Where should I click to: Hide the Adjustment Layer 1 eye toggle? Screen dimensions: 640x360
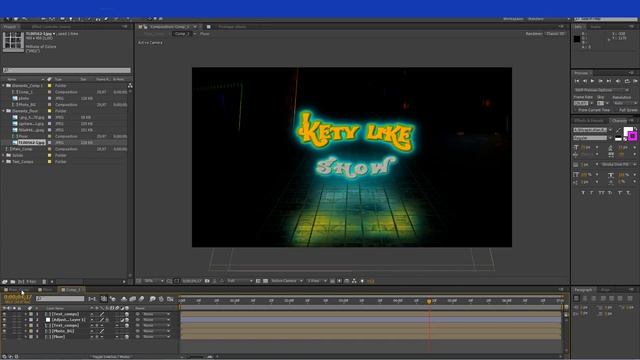(4, 320)
